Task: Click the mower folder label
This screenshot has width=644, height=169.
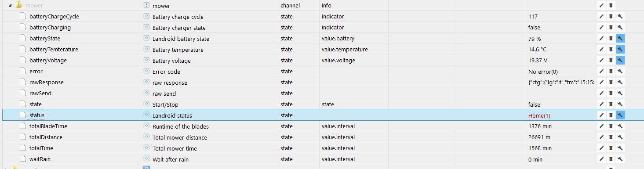Action: coord(34,5)
